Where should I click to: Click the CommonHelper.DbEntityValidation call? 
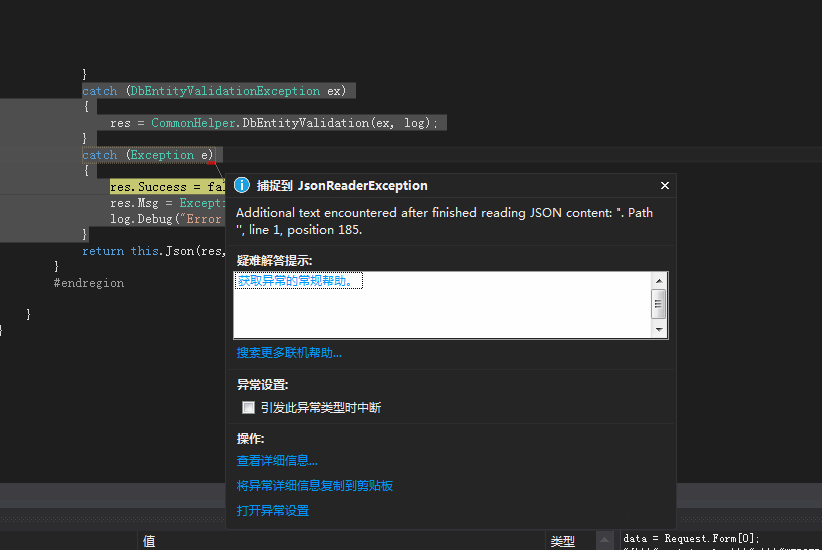tap(295, 123)
